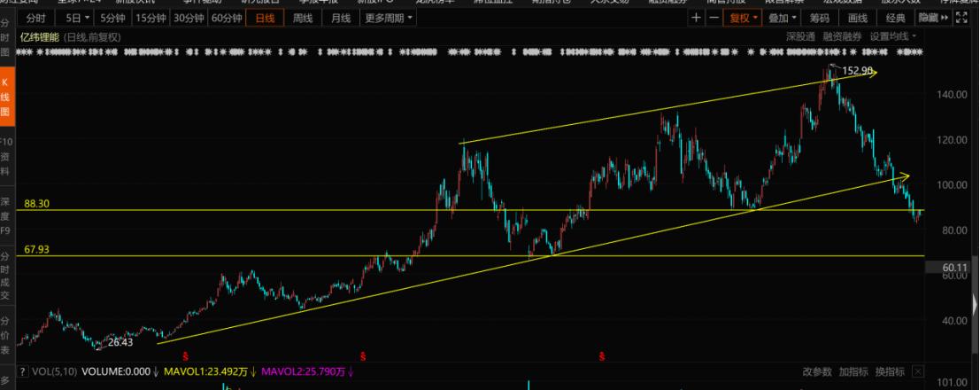
Task: Toggle 深股通 label
Action: click(800, 37)
